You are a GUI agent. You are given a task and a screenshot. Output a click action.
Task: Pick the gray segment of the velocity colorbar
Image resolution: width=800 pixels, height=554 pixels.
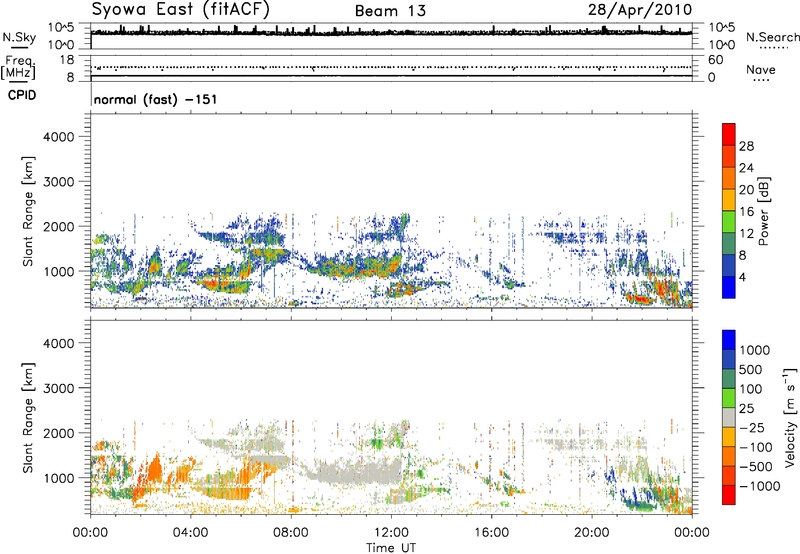[x=729, y=417]
